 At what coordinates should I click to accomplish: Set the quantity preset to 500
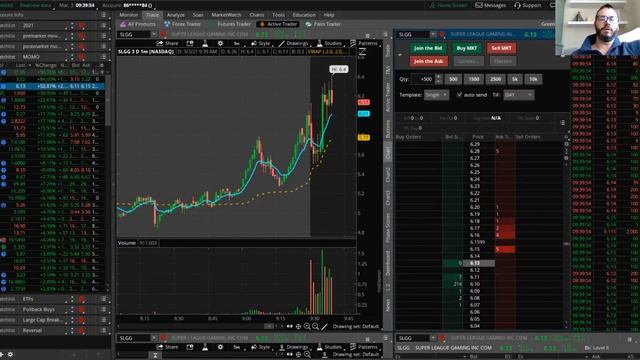[x=453, y=79]
